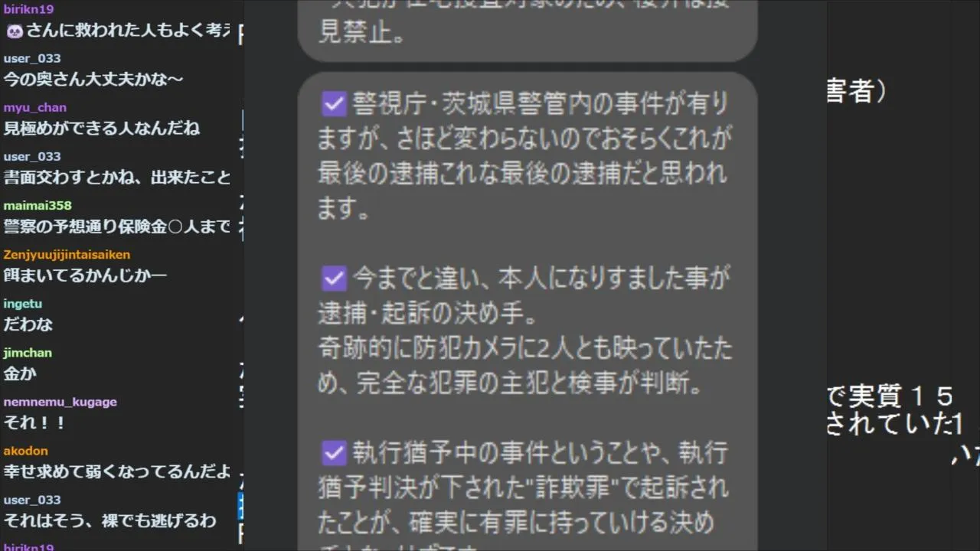
Task: Select the short 金か chat message
Action: [20, 373]
